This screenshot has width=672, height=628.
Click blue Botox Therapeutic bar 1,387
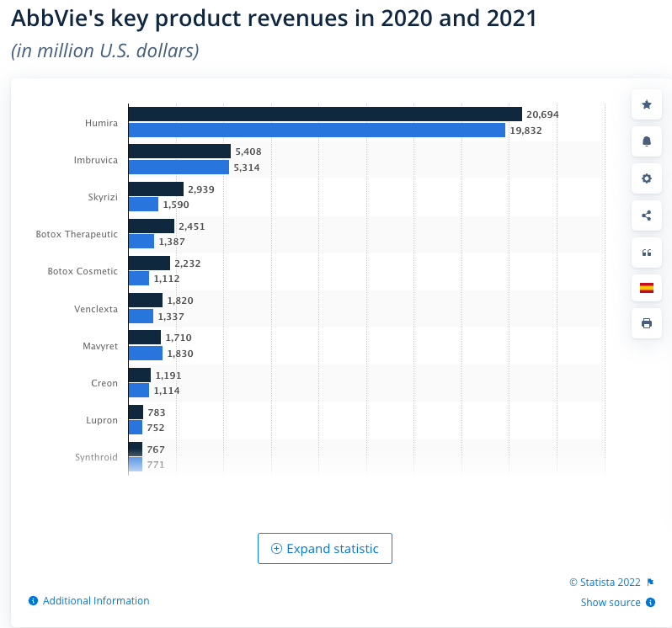(141, 241)
